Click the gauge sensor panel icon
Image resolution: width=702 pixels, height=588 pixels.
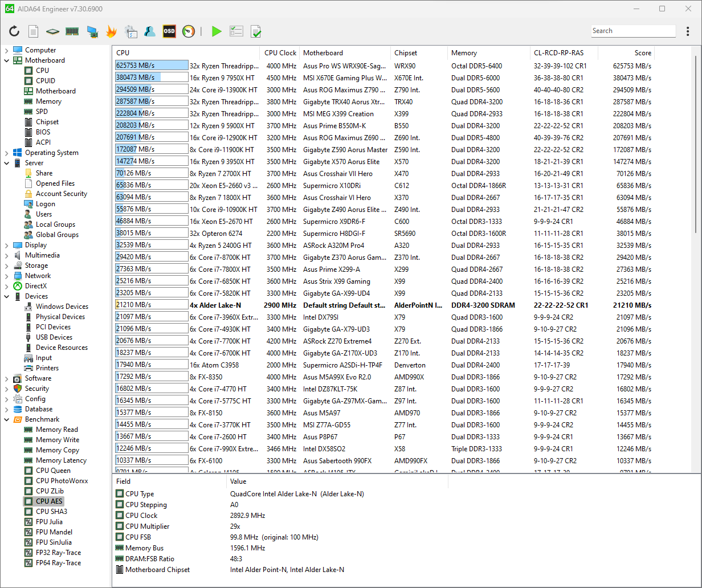coord(189,31)
